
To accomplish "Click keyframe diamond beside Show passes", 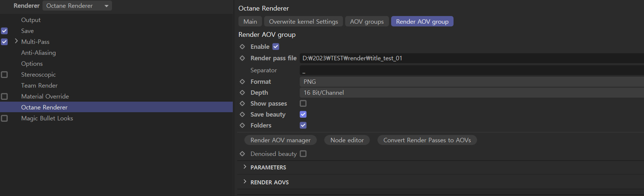I will (242, 103).
